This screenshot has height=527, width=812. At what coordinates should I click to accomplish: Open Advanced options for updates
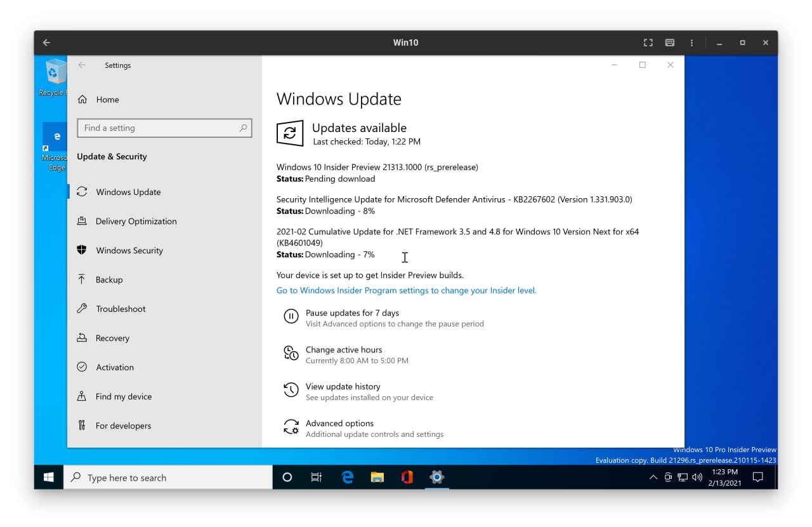tap(339, 424)
